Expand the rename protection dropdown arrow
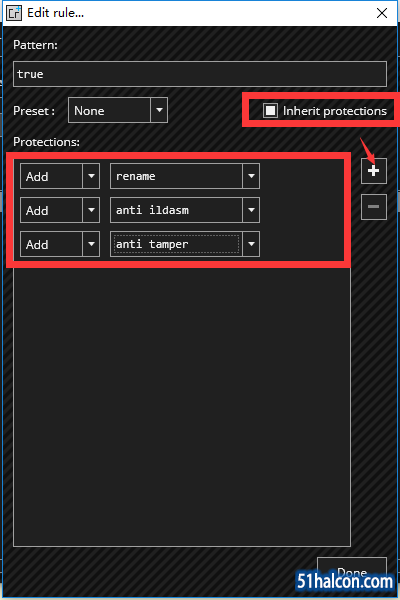This screenshot has height=600, width=400. [251, 176]
